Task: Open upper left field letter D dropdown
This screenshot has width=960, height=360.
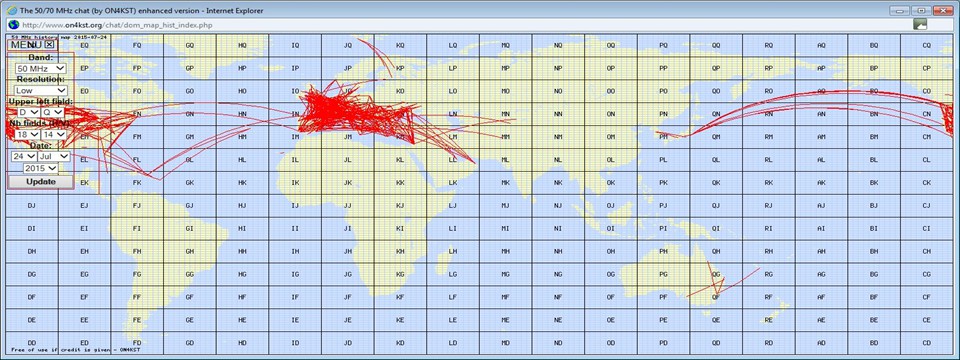Action: 28,112
